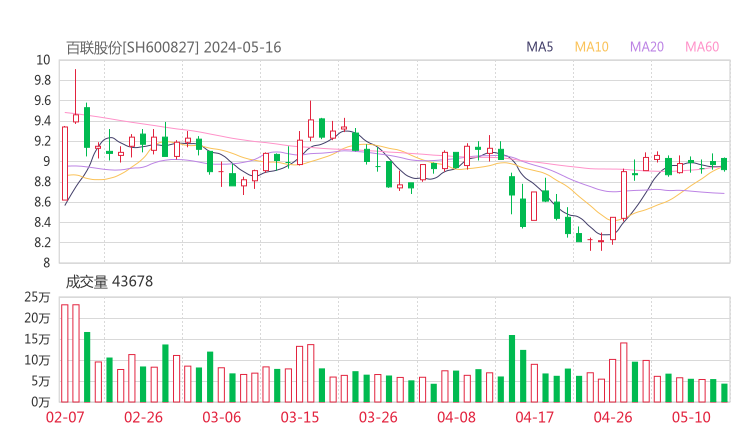Click the volume axis label 25万
This screenshot has height=440, width=740.
[37, 297]
